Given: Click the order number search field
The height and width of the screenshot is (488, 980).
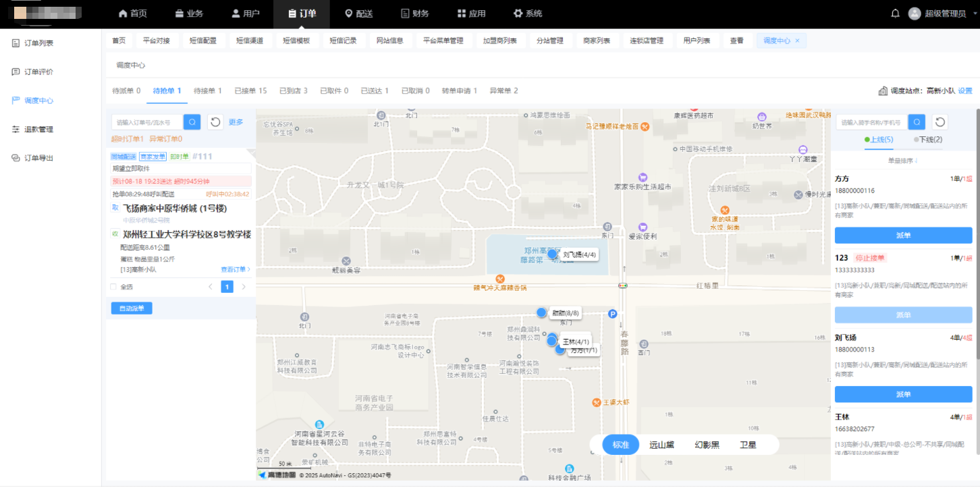Looking at the screenshot, I should click(147, 122).
